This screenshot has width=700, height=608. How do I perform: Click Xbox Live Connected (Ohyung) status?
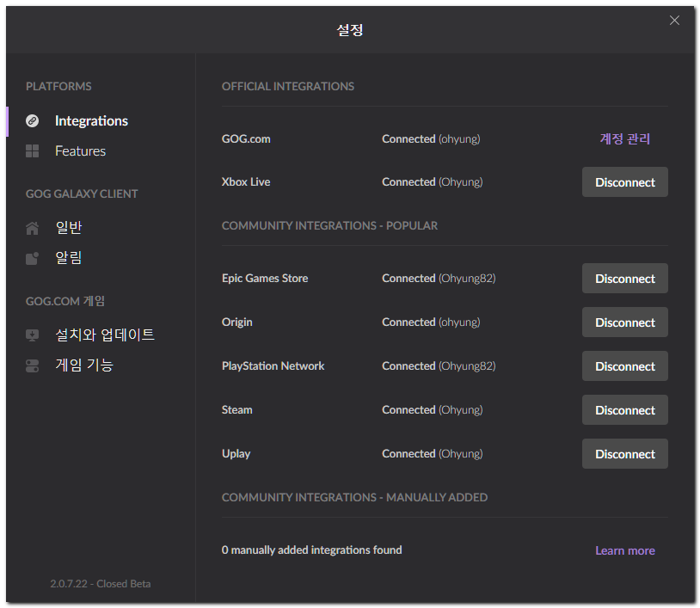pos(433,182)
